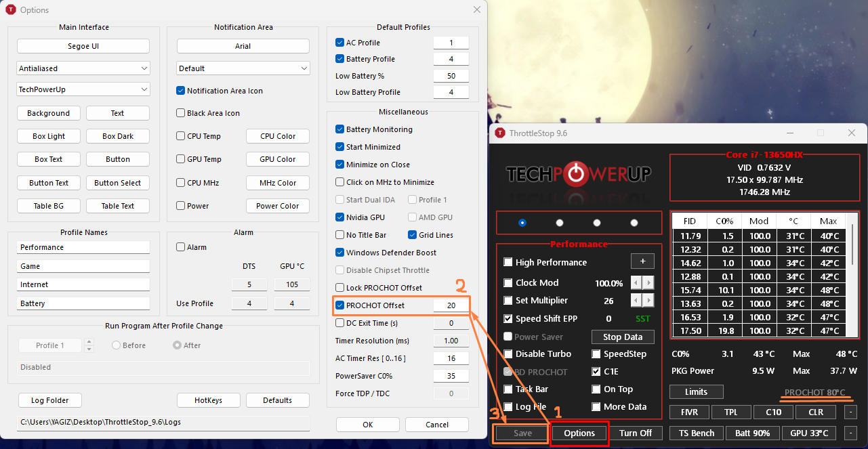The width and height of the screenshot is (868, 449).
Task: Click the PROCHOT Offset value field
Action: [451, 305]
